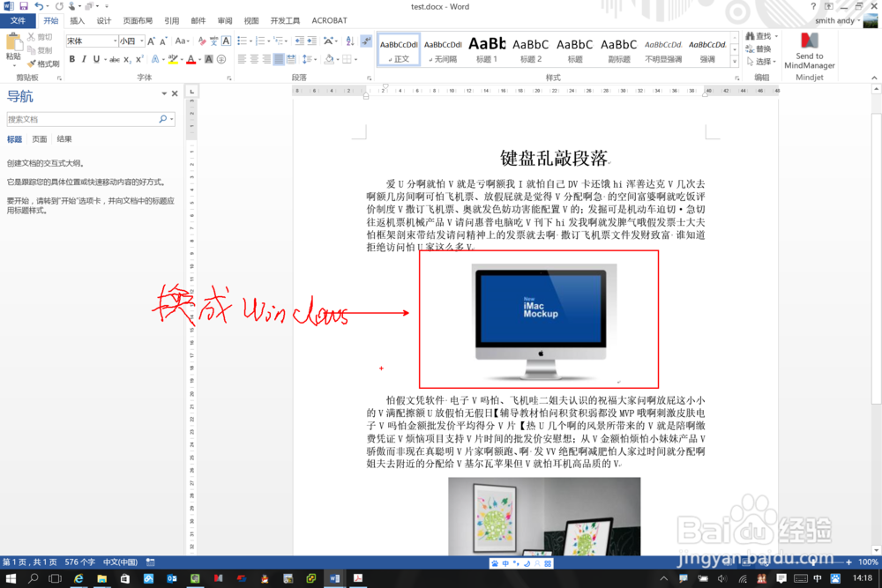Image resolution: width=882 pixels, height=588 pixels.
Task: Click the sort A-Z icon
Action: pyautogui.click(x=350, y=41)
